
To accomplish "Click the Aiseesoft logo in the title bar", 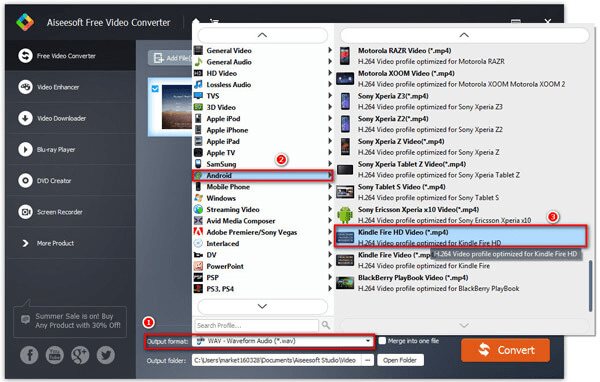I will coord(25,22).
